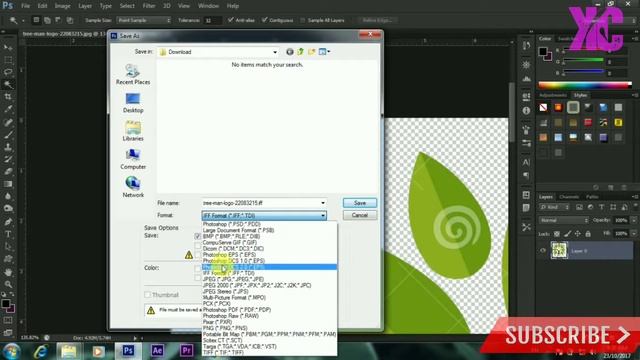
Task: Select the Eyedropper tool
Action: (8, 109)
